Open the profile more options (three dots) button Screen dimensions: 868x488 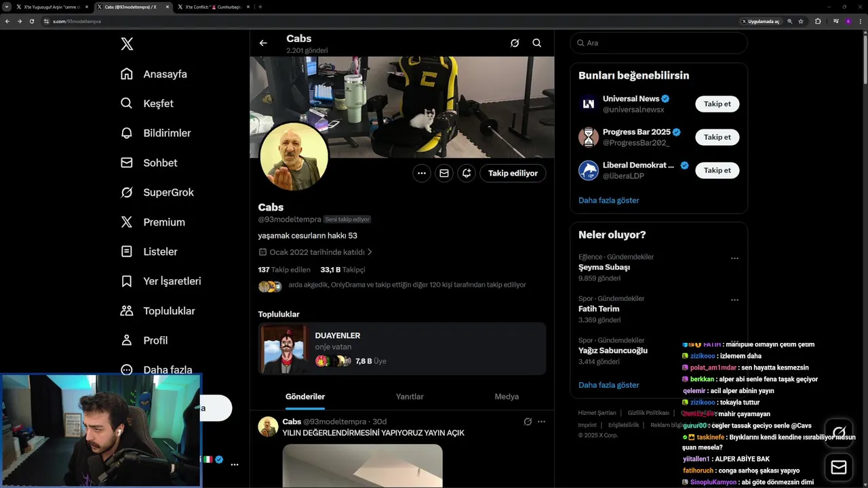pos(422,174)
